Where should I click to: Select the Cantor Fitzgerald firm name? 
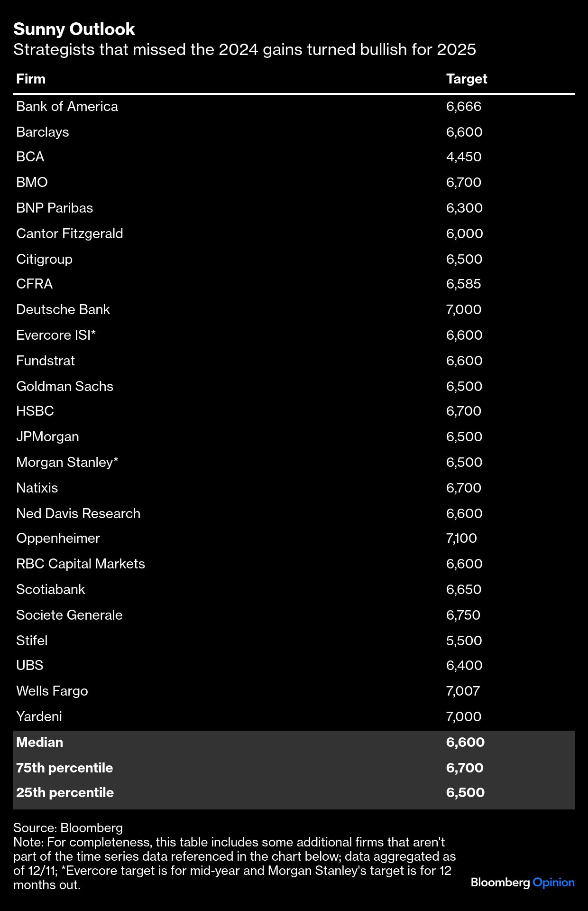coord(69,233)
